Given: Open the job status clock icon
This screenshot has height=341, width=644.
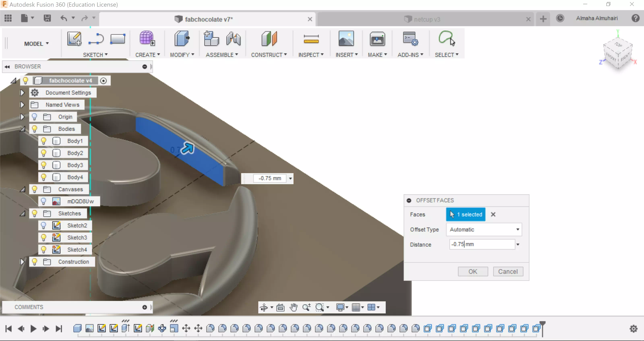Looking at the screenshot, I should pyautogui.click(x=560, y=19).
